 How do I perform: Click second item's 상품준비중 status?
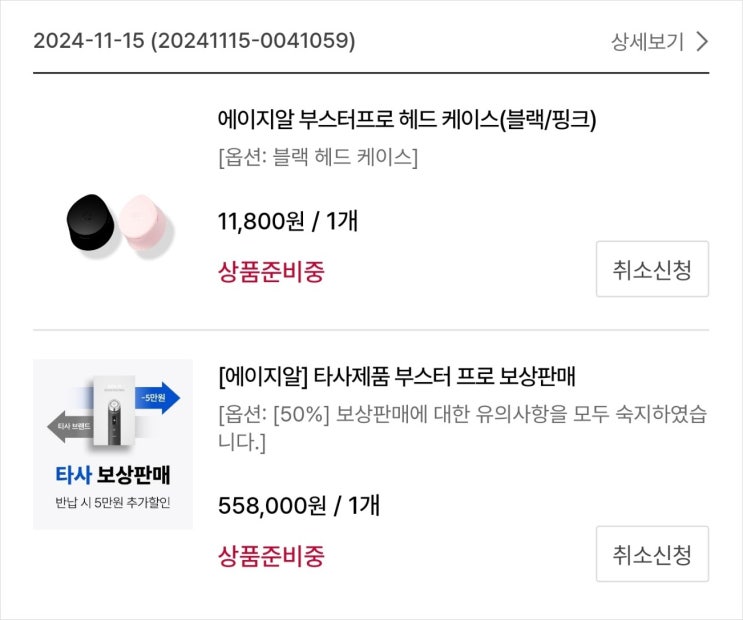pos(271,556)
